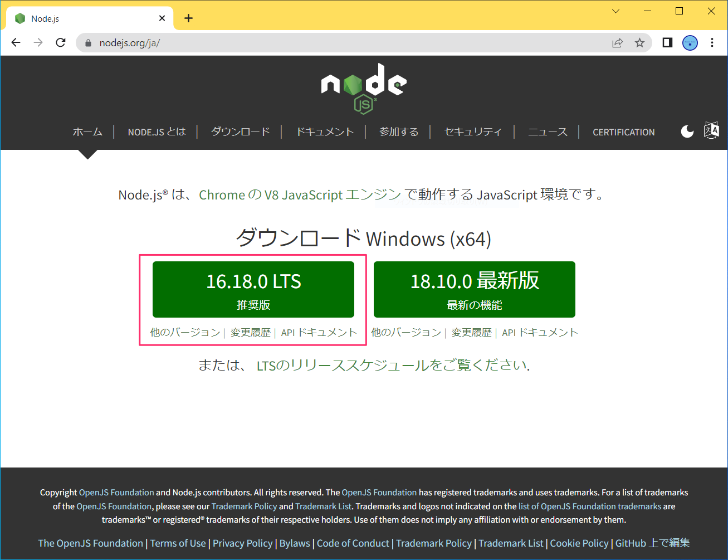
Task: Open the GitHub 上で編集 link
Action: click(653, 543)
